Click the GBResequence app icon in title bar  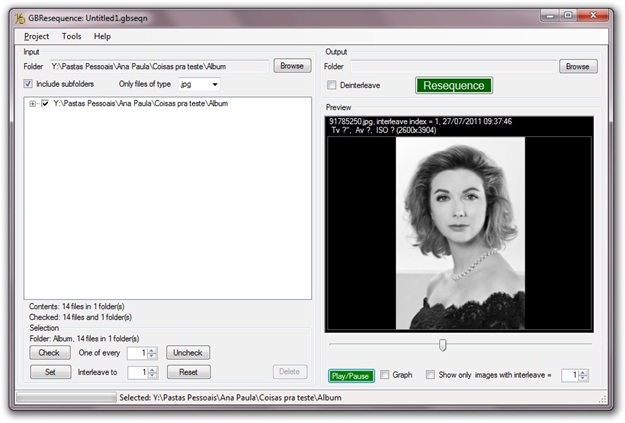coord(19,18)
